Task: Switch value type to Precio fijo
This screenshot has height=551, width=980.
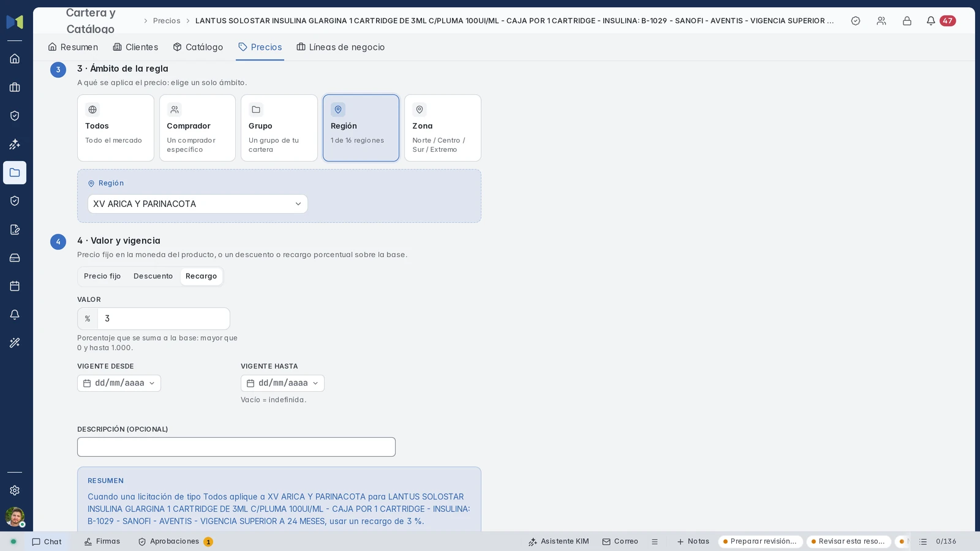Action: click(102, 276)
